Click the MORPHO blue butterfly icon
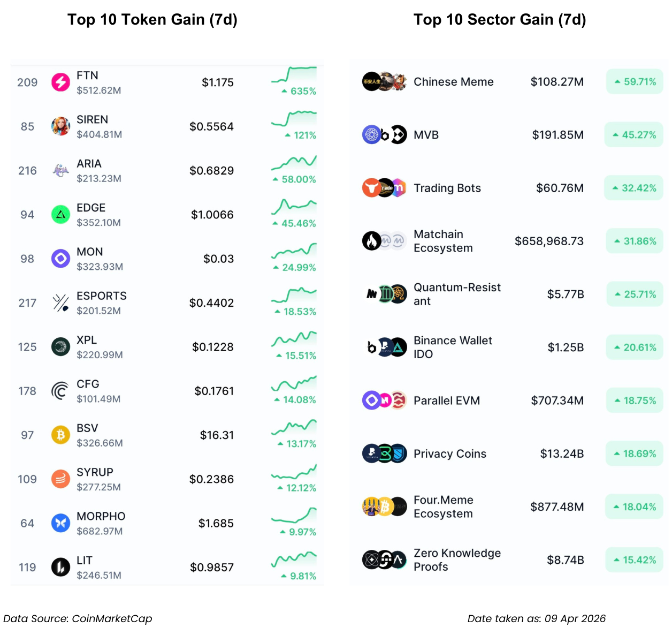672x635 pixels. [60, 523]
